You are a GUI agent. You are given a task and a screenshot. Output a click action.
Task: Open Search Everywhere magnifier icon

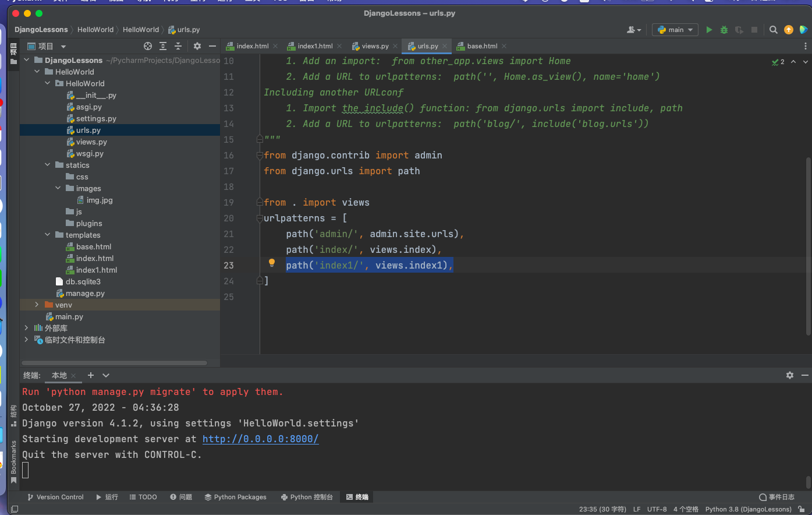pyautogui.click(x=773, y=30)
